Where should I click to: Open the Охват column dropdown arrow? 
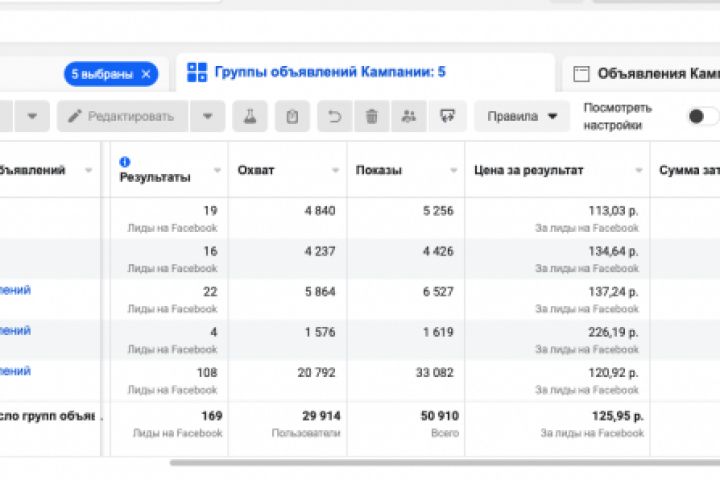coord(335,171)
